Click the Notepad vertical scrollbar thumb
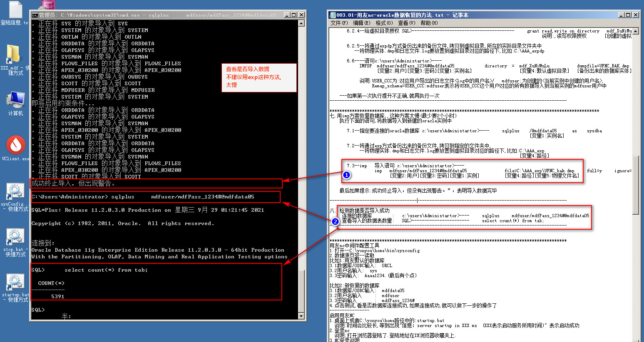 click(635, 185)
